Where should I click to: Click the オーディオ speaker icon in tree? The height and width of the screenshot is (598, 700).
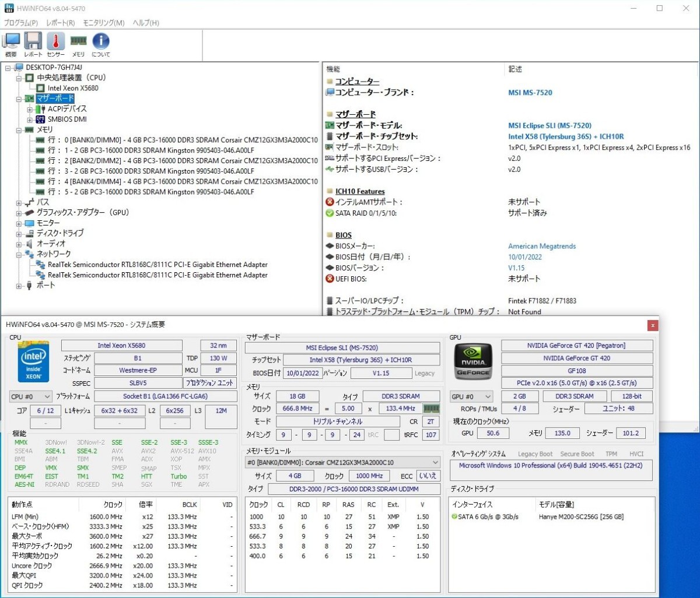pos(30,244)
